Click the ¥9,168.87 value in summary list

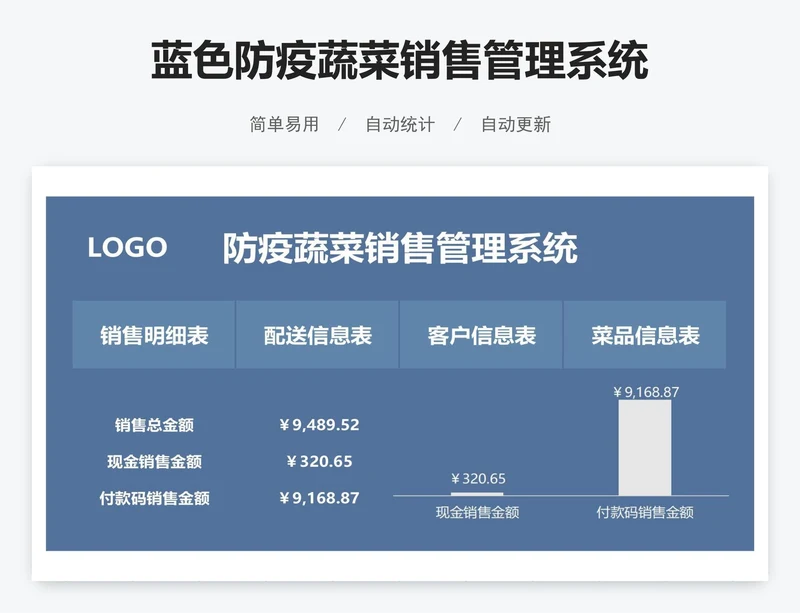pyautogui.click(x=319, y=498)
